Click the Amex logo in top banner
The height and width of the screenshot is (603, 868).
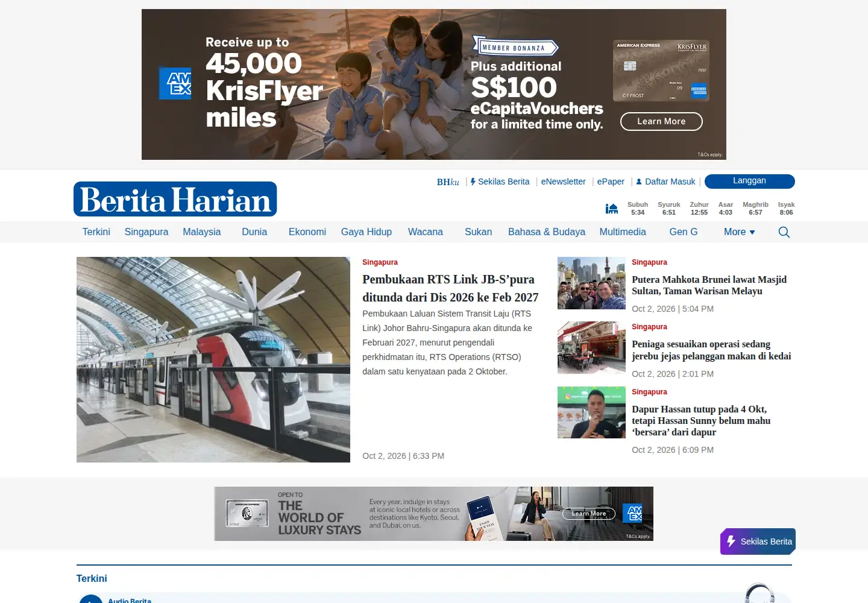[x=175, y=83]
